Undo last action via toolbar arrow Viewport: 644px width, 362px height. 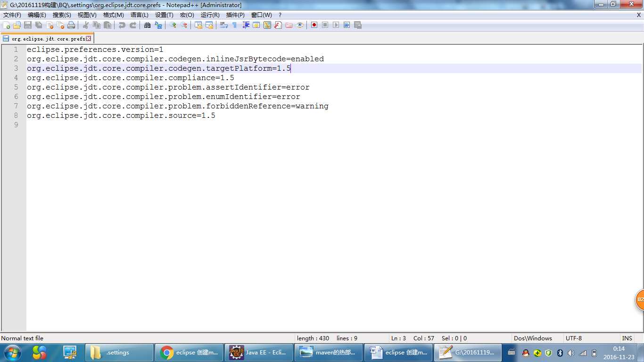[x=122, y=25]
